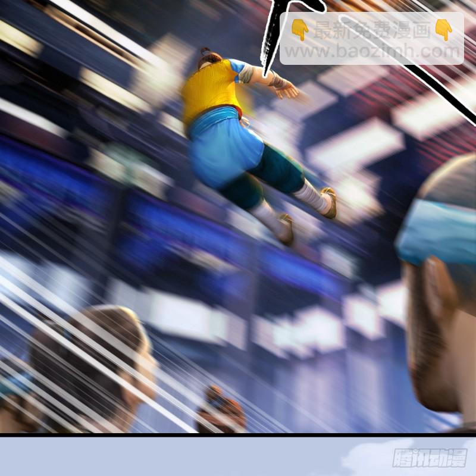
Task: Click the left pointing-hand emoji in the banner
Action: point(299,30)
